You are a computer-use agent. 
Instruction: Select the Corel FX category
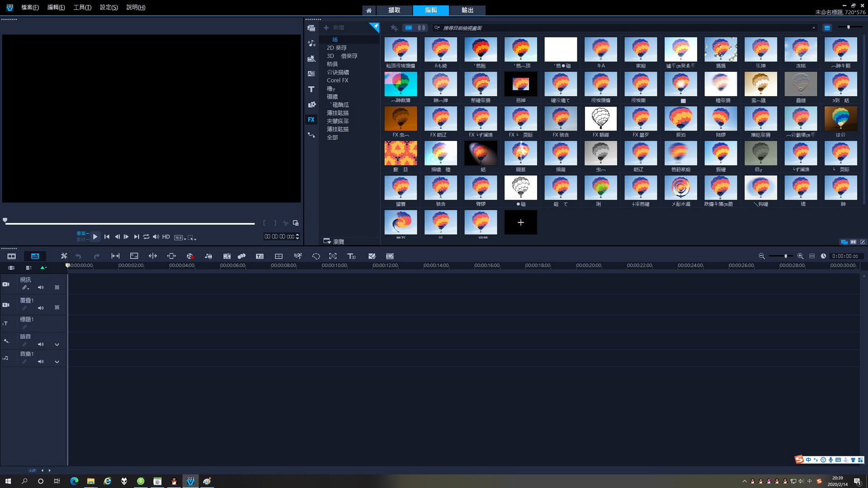(337, 80)
